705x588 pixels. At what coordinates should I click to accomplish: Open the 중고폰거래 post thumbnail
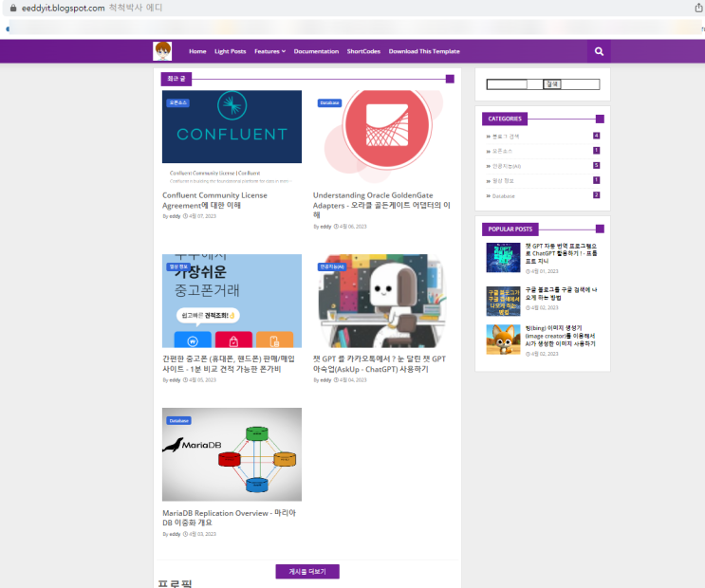click(x=232, y=301)
